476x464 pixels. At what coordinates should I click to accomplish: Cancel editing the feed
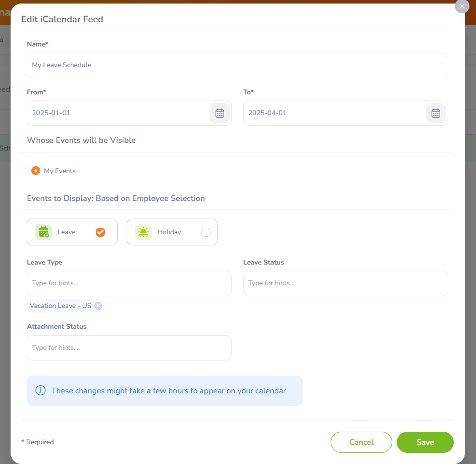[x=361, y=442]
